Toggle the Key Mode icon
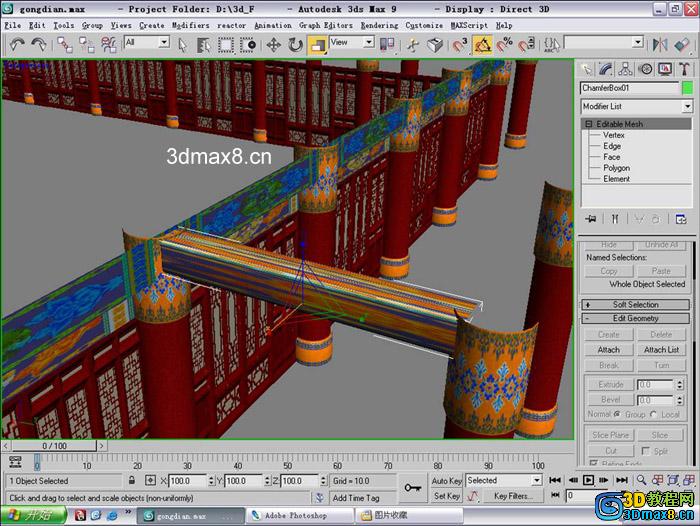This screenshot has height=526, width=700. [555, 495]
